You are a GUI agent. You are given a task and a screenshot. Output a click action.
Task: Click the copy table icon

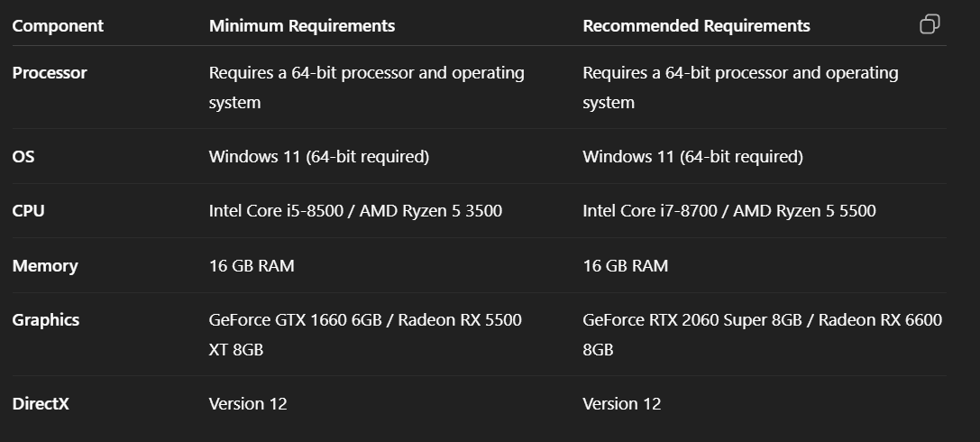(x=930, y=24)
